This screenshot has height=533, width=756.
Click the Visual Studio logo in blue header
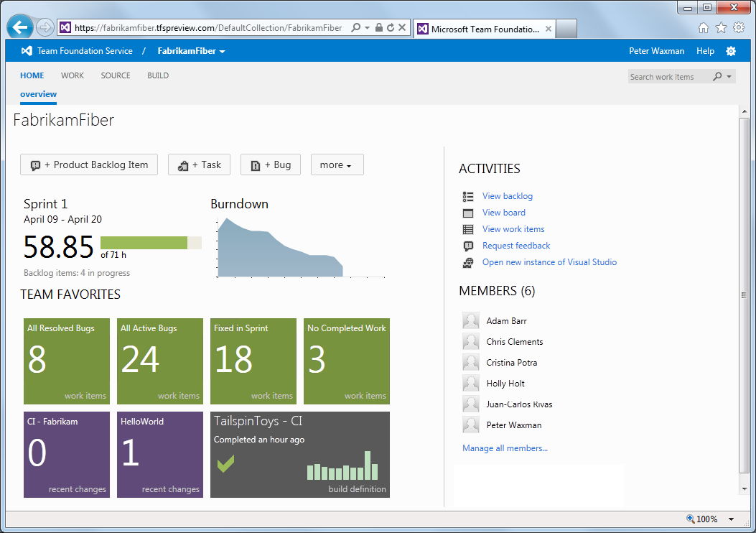(x=27, y=51)
